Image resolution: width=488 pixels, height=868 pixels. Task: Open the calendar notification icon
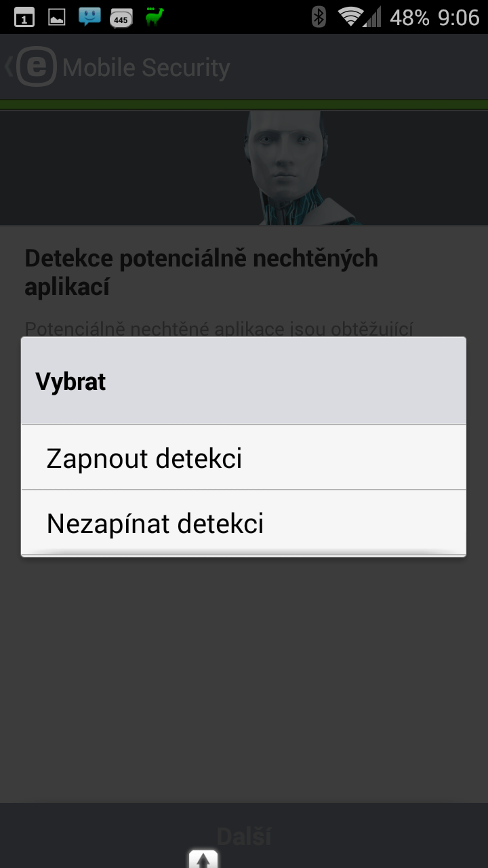pos(24,17)
